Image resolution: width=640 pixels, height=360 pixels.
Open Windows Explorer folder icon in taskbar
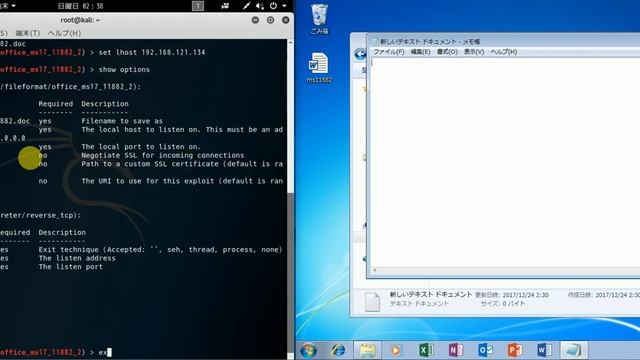click(367, 350)
